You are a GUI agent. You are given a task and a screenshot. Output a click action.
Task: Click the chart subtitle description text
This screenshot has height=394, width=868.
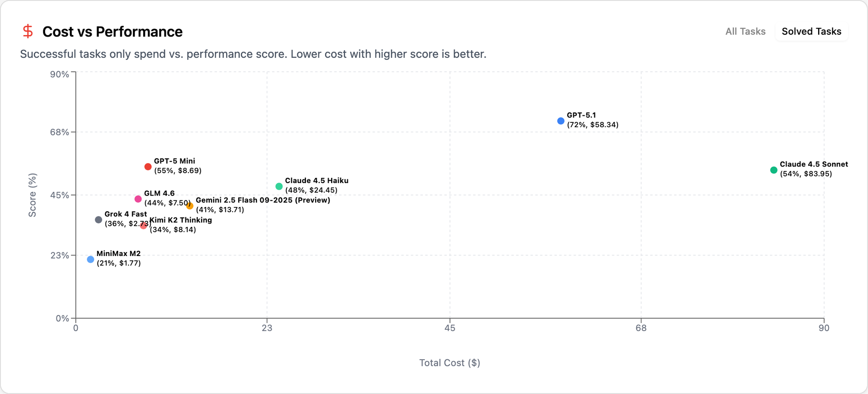253,54
